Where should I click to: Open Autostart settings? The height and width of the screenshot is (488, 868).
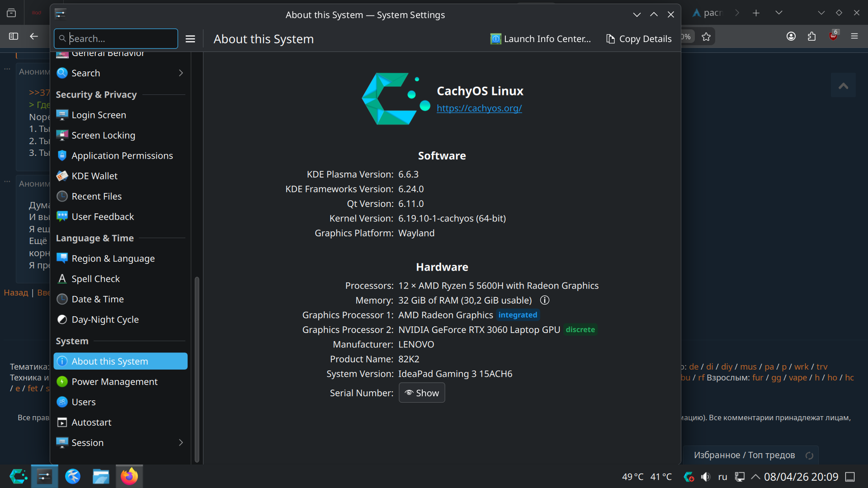click(120, 422)
